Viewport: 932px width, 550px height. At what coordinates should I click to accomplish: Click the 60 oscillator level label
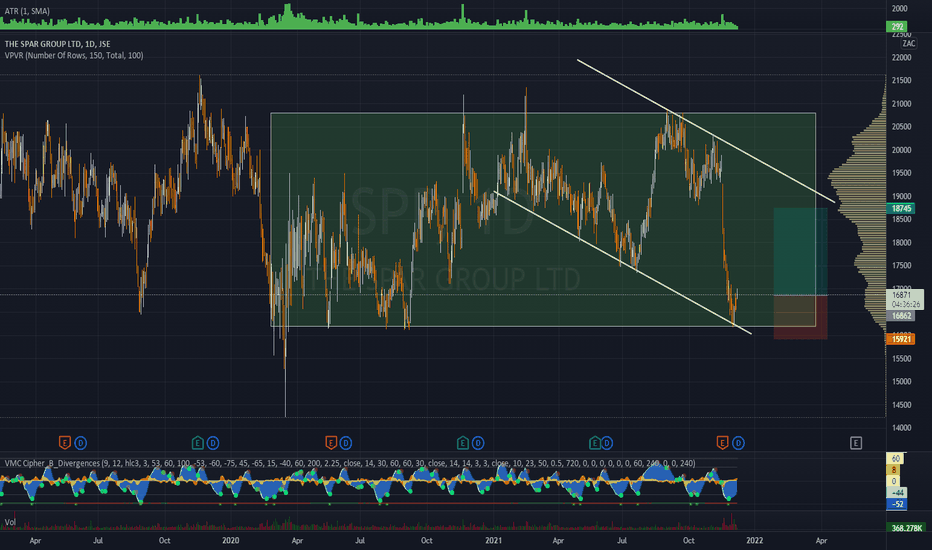(x=895, y=458)
